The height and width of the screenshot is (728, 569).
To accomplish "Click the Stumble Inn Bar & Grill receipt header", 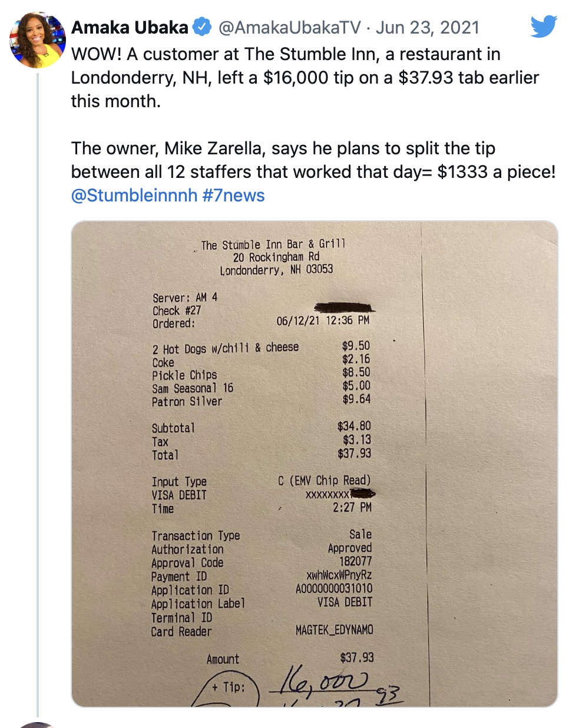I will (x=273, y=244).
